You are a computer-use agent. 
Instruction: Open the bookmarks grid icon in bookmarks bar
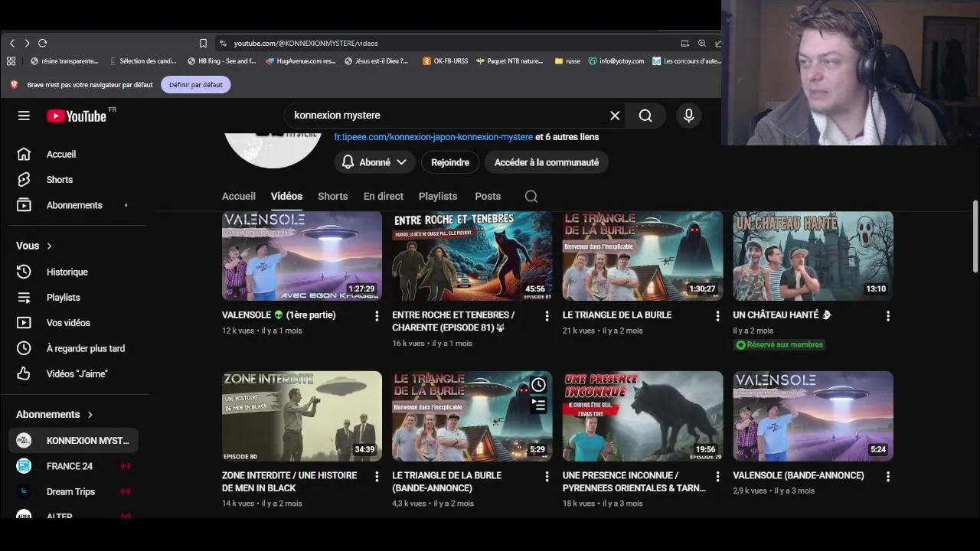pos(11,61)
